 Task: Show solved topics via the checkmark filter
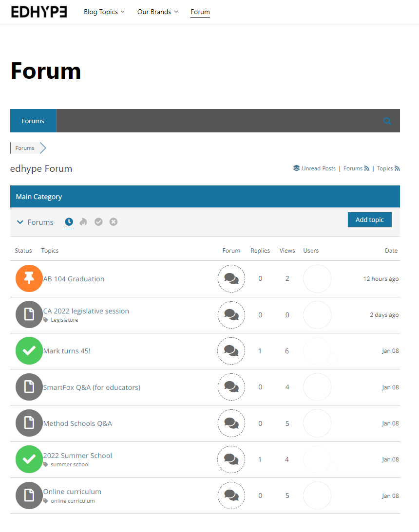pyautogui.click(x=98, y=221)
